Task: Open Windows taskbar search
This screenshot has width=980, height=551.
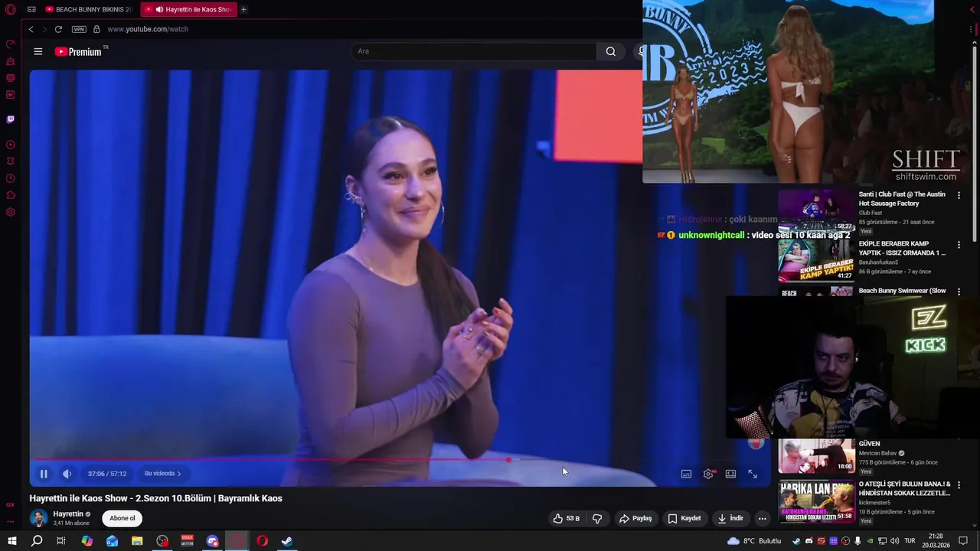Action: tap(37, 541)
